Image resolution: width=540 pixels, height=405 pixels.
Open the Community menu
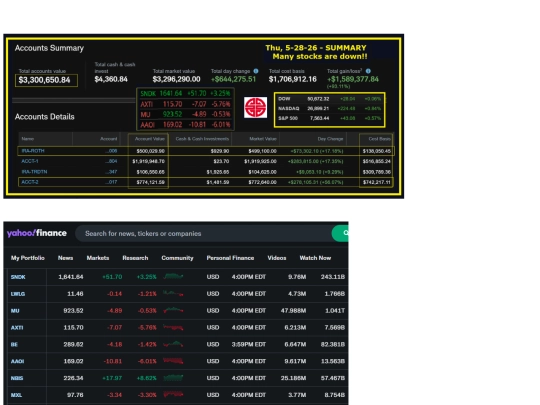pos(177,258)
